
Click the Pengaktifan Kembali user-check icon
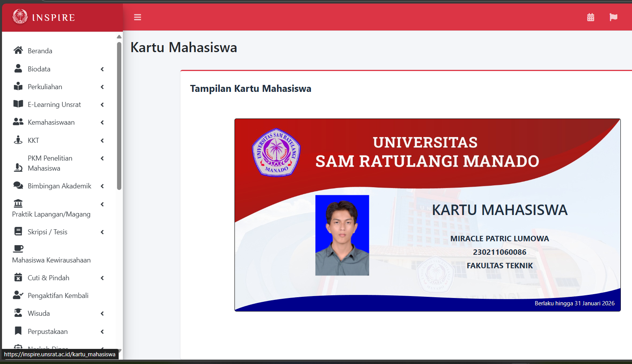tap(18, 295)
